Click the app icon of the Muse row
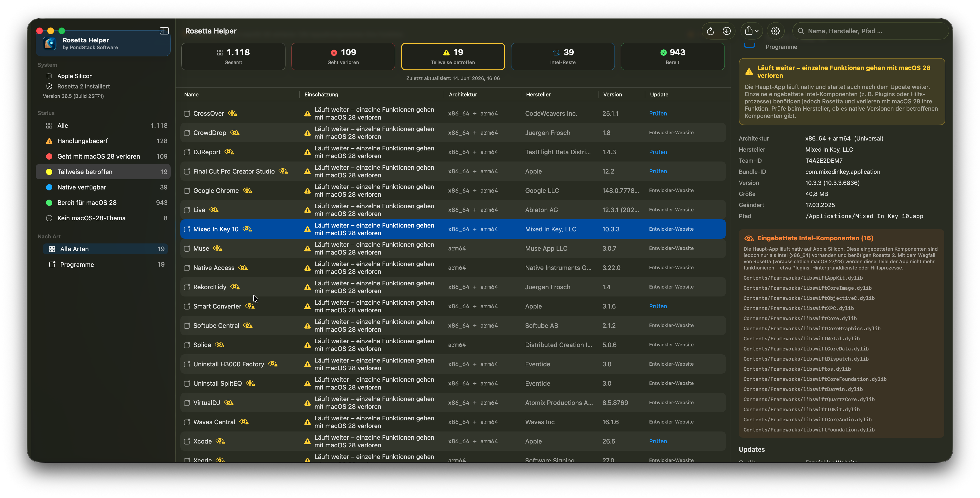980x498 pixels. pyautogui.click(x=187, y=249)
